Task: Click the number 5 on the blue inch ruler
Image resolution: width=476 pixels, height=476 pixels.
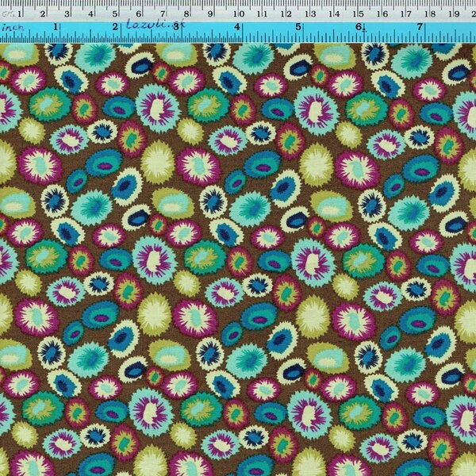Action: [x=298, y=27]
